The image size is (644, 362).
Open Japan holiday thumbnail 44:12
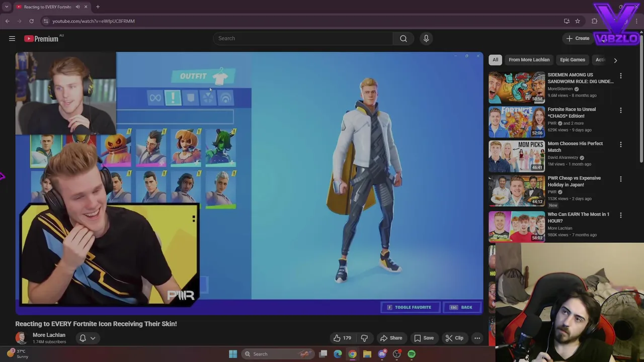(x=517, y=190)
